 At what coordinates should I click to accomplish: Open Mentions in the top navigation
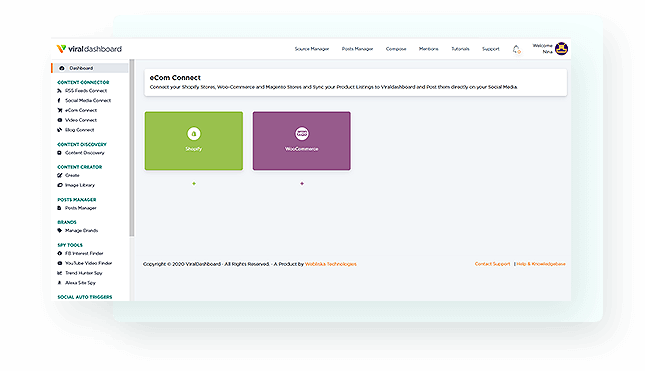pyautogui.click(x=429, y=49)
